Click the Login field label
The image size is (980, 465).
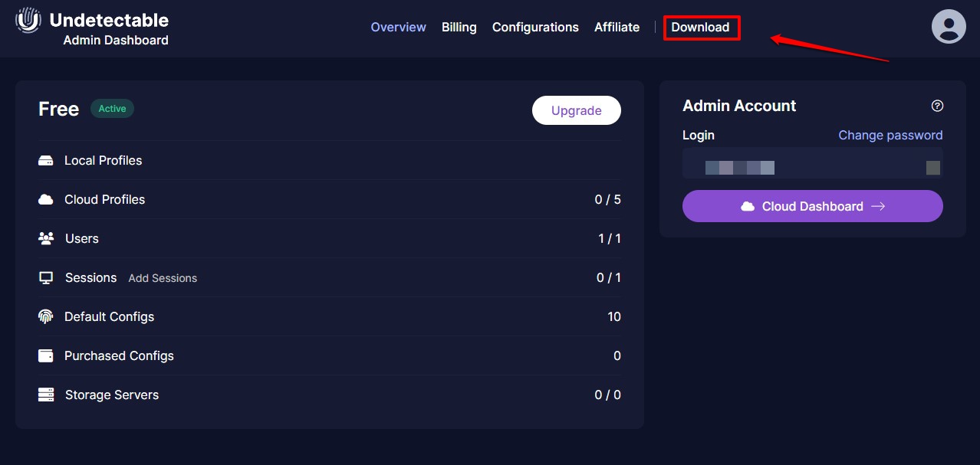coord(699,135)
